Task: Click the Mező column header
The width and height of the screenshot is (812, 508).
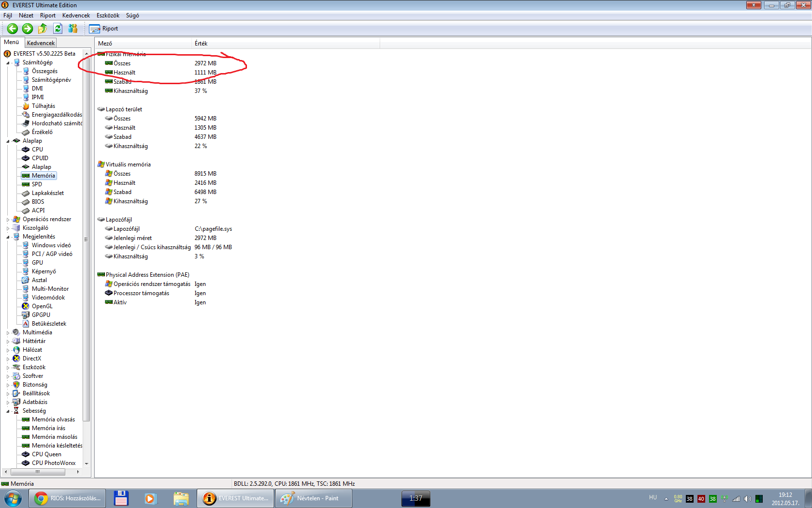Action: [144, 44]
